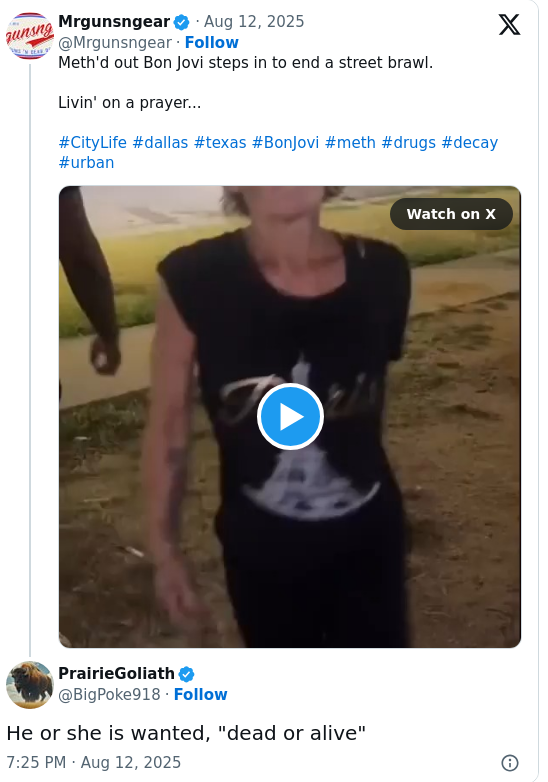Open Mrgunsngear profile avatar
548x782 pixels.
pos(29,36)
